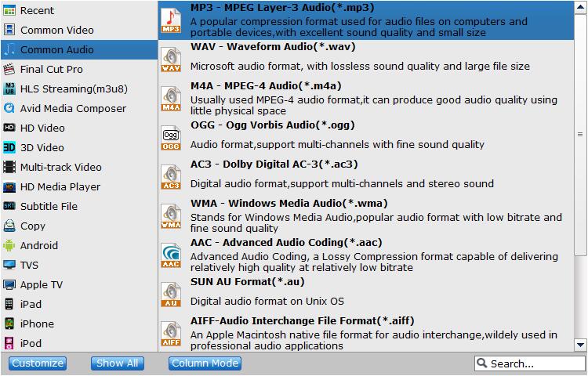Screen dimensions: 588x376
Task: Click the AIFF format file icon
Action: pyautogui.click(x=171, y=334)
